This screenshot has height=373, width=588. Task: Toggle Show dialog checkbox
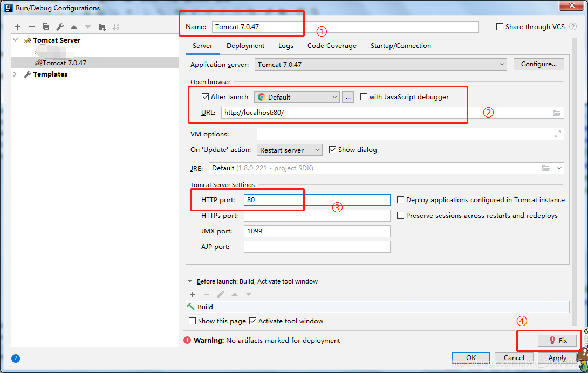click(x=332, y=149)
